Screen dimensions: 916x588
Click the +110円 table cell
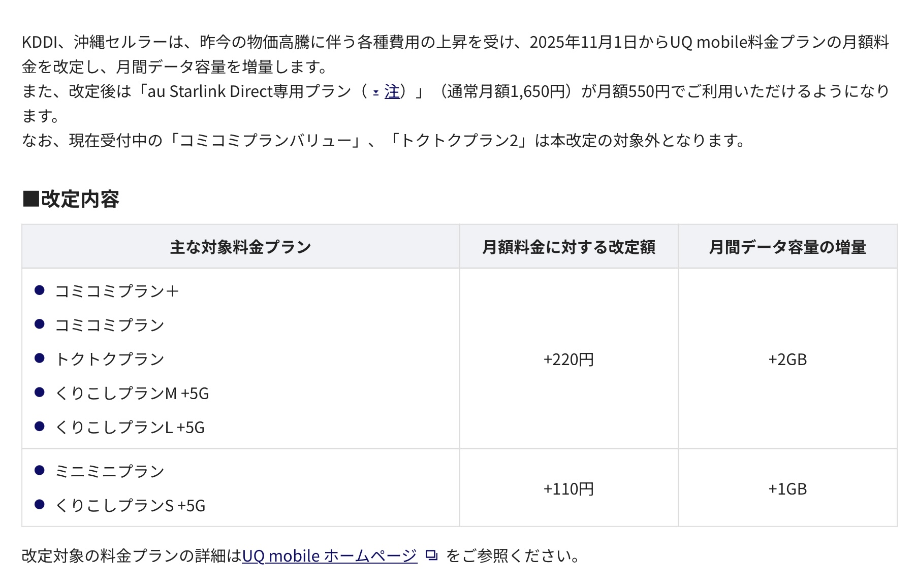(568, 488)
